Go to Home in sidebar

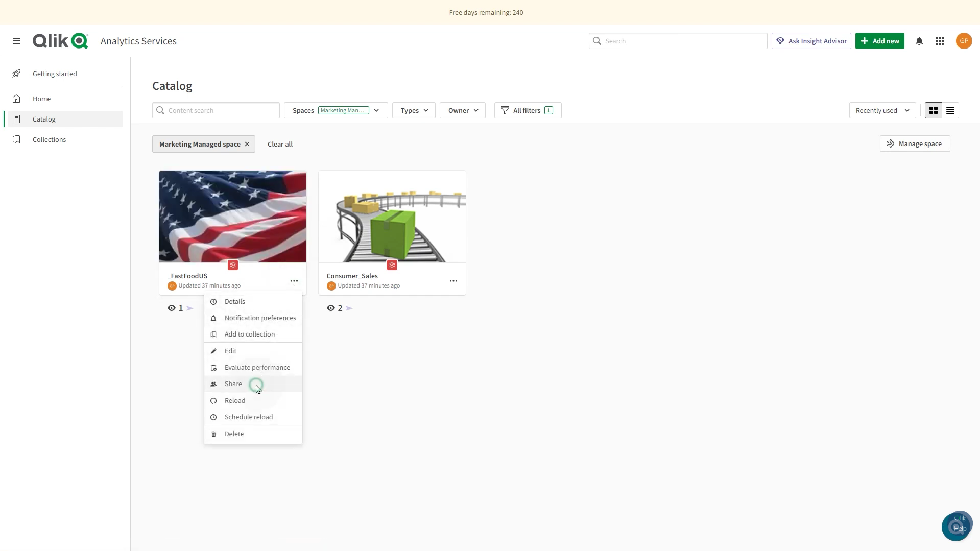pos(65,99)
